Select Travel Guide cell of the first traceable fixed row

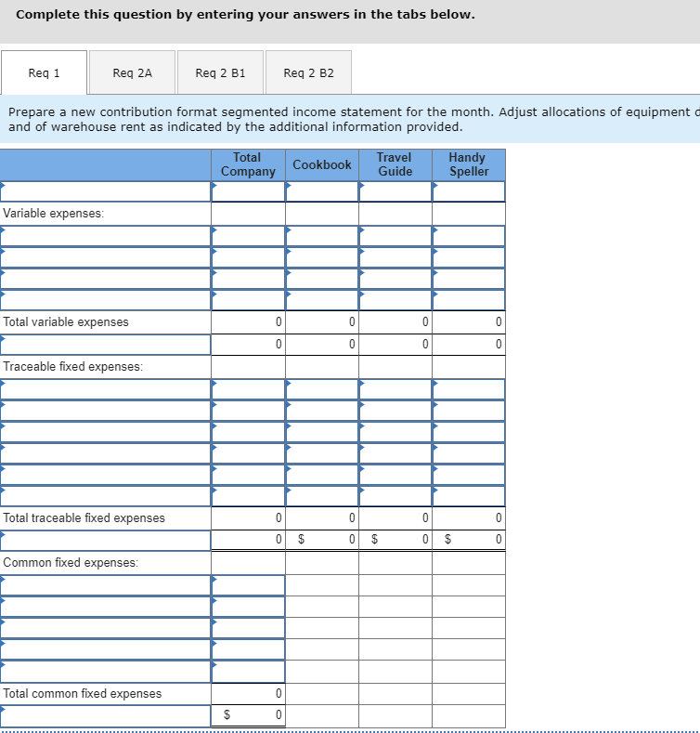coord(395,389)
